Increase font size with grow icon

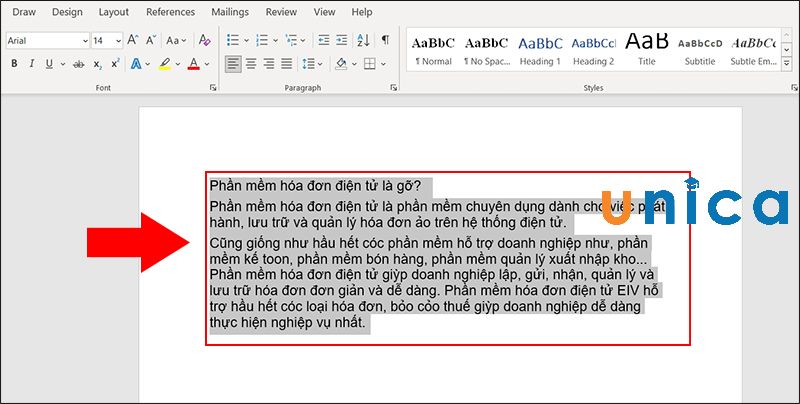(131, 41)
